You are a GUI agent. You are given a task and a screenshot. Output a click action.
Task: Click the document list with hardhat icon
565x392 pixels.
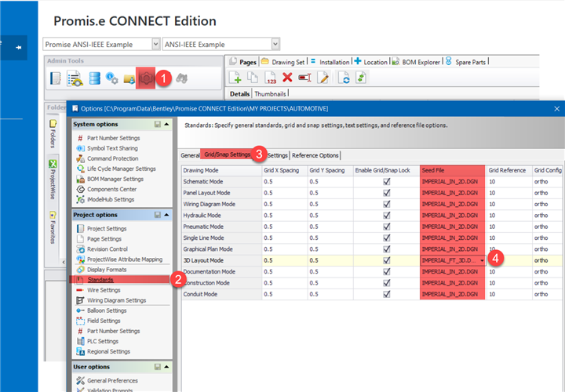tap(75, 78)
